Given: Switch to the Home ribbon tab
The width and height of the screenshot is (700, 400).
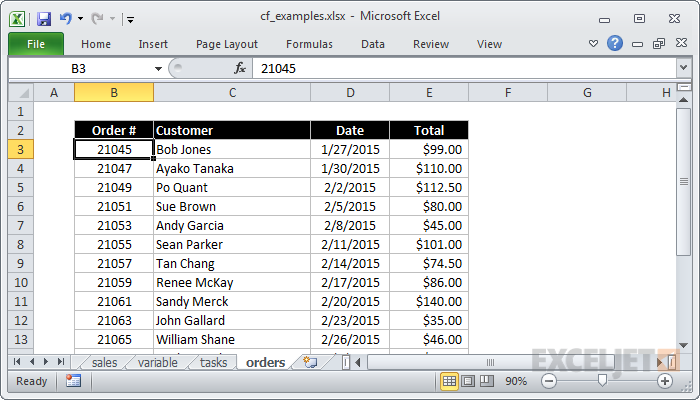Looking at the screenshot, I should [96, 44].
